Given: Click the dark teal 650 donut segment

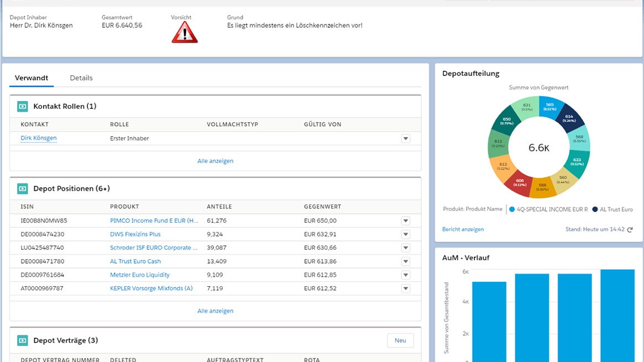Looking at the screenshot, I should [506, 121].
